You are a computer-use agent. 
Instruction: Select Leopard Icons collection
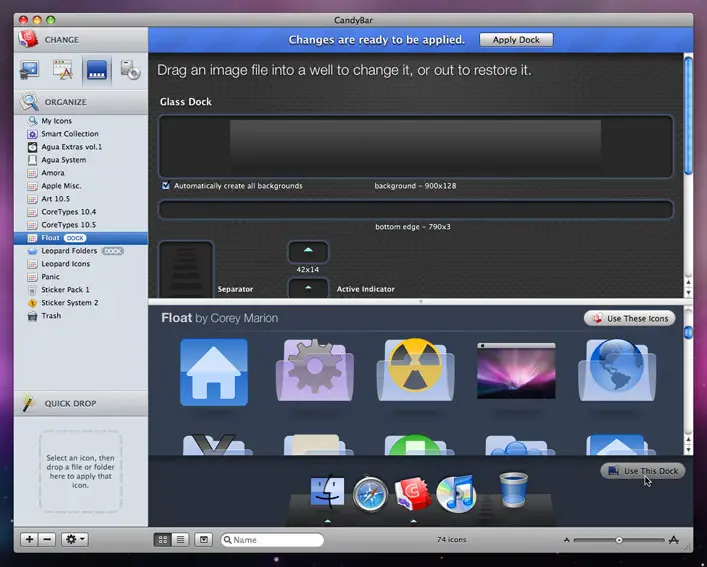coord(81,264)
